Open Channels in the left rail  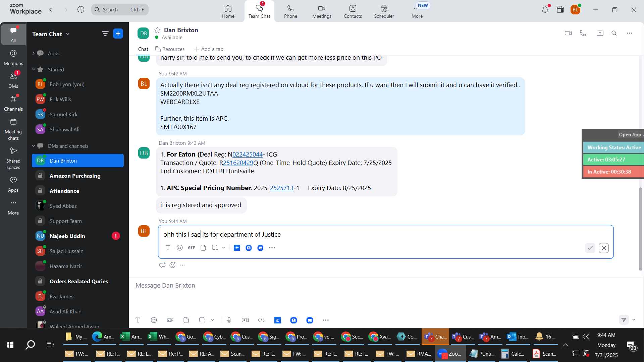[x=13, y=103]
